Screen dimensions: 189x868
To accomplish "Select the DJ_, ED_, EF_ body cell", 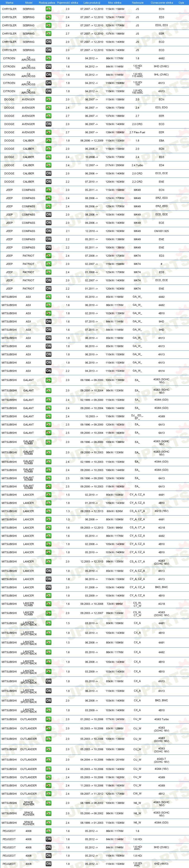I will (137, 417).
